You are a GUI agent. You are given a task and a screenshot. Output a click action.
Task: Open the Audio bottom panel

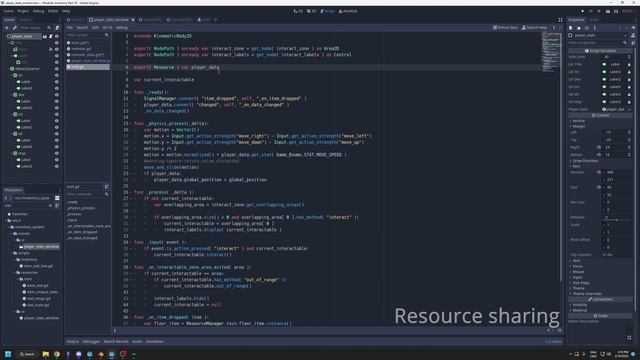click(137, 342)
